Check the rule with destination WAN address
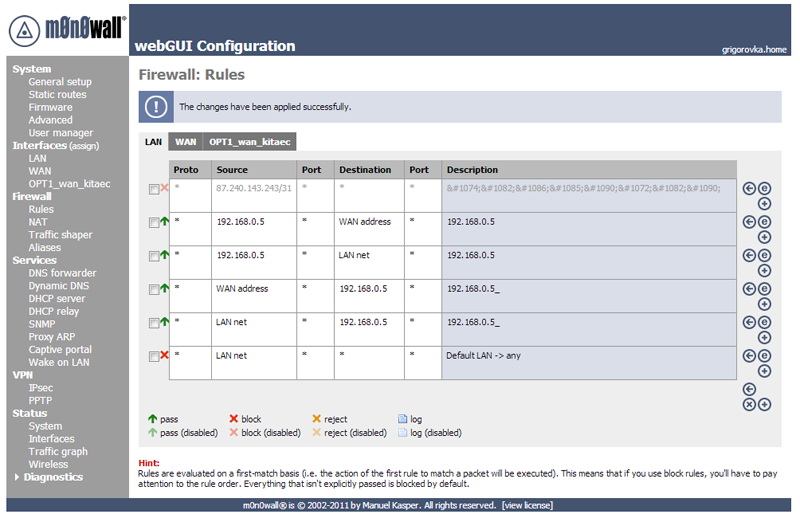This screenshot has width=800, height=522. (154, 223)
